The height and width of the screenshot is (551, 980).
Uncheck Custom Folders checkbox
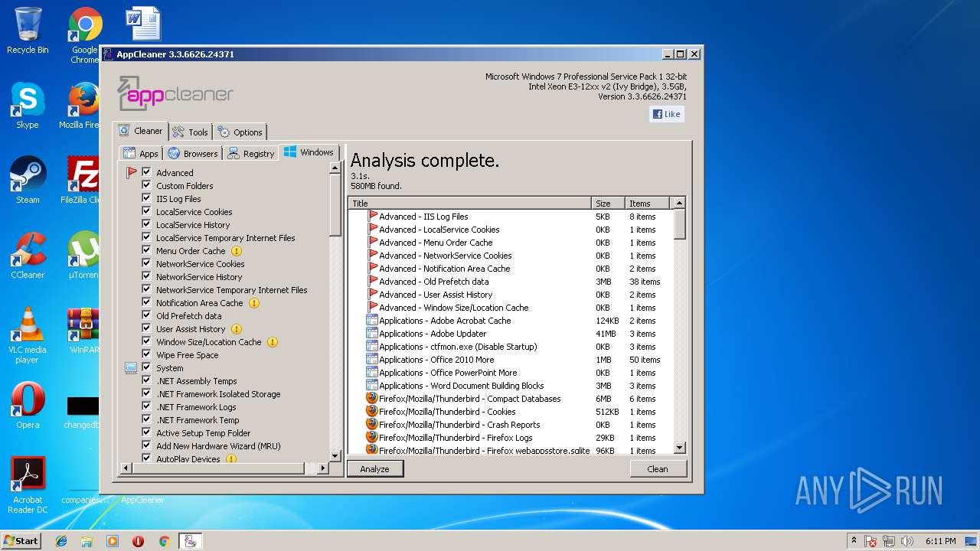(147, 185)
